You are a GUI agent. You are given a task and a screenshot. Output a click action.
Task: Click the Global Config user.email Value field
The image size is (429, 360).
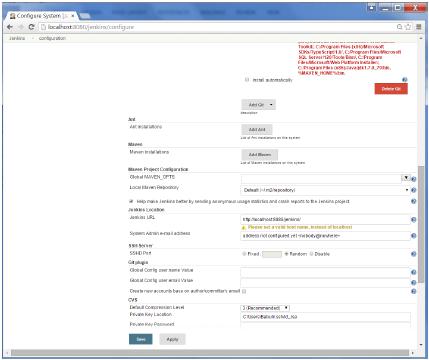(325, 283)
